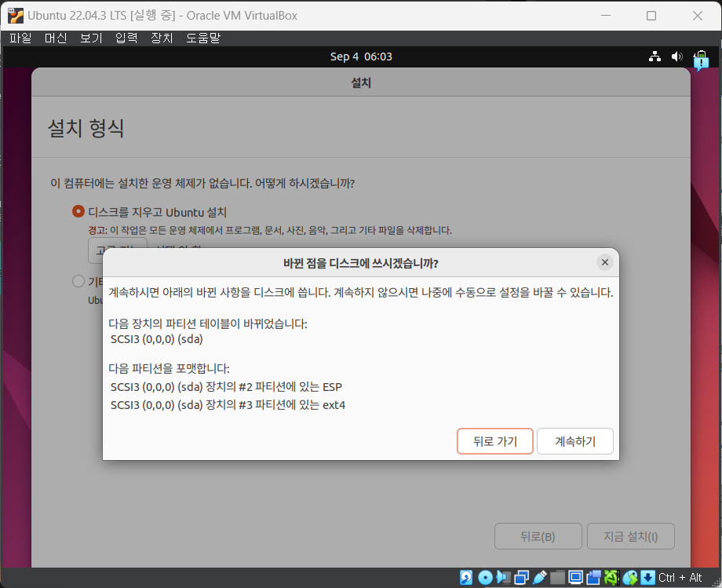Viewport: 722px width, 588px height.
Task: Select the second partly hidden radio option
Action: click(78, 281)
